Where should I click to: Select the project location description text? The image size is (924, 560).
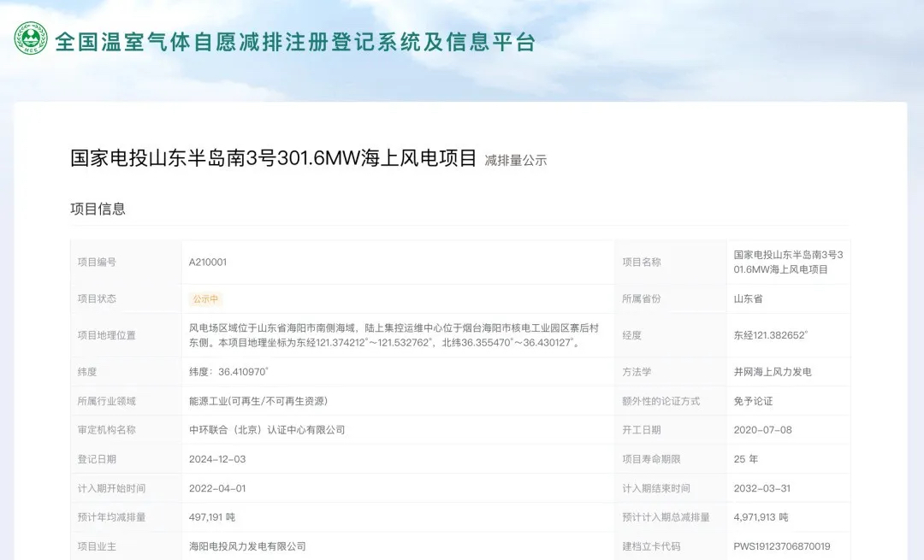point(394,335)
